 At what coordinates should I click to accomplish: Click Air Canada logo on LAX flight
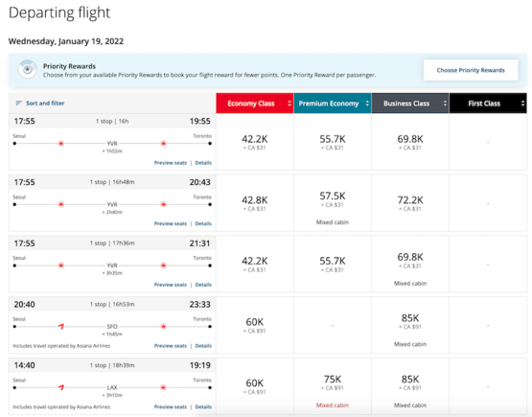pyautogui.click(x=163, y=387)
